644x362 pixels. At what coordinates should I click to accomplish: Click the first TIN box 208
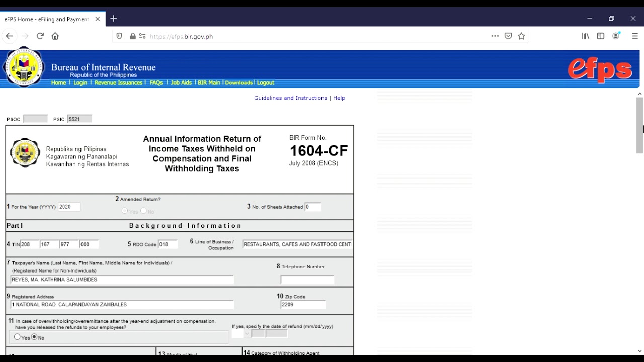pyautogui.click(x=29, y=244)
